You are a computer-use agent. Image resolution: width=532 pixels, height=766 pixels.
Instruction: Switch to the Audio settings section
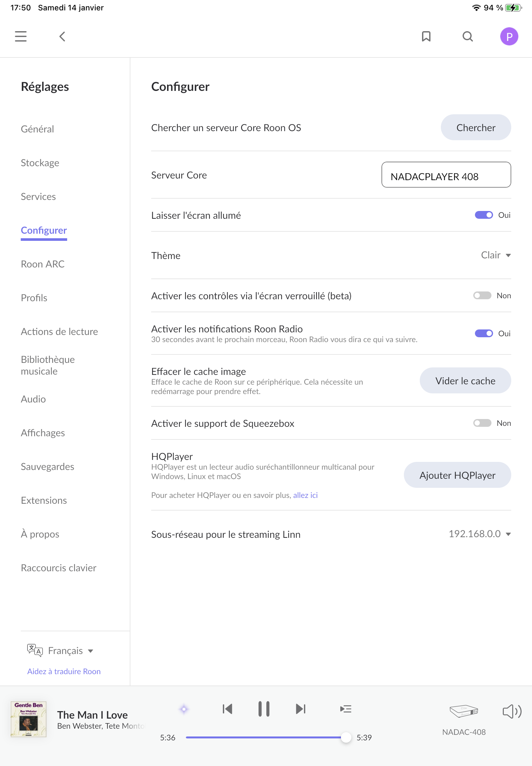point(33,399)
